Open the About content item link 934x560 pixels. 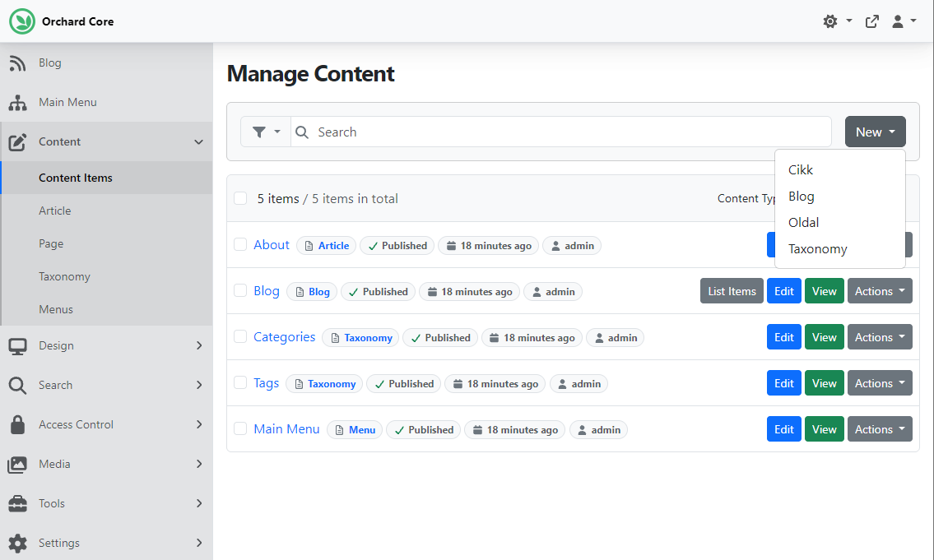point(272,244)
